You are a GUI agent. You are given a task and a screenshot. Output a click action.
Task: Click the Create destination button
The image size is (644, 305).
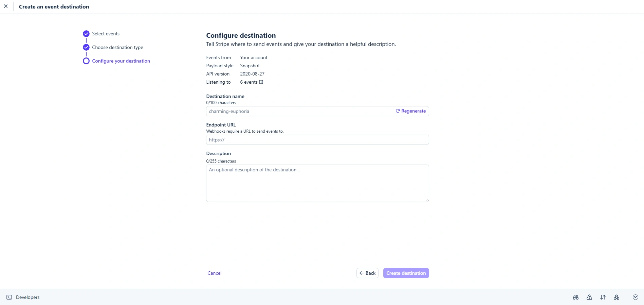[x=406, y=273]
